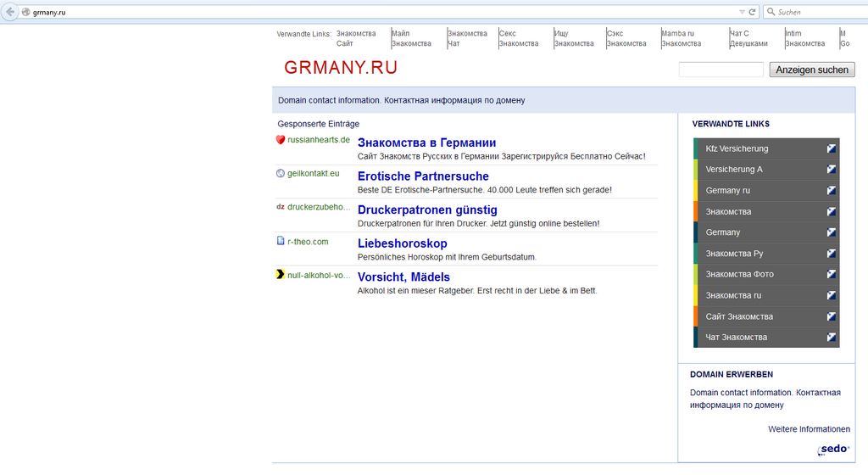Image resolution: width=868 pixels, height=475 pixels.
Task: Open top link Чат С Девушками
Action: point(748,38)
